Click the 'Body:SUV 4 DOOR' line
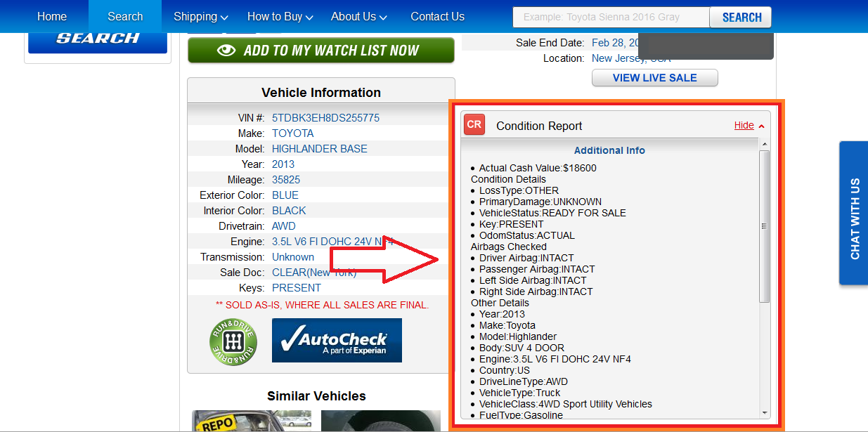Viewport: 868px width, 432px height. 522,348
